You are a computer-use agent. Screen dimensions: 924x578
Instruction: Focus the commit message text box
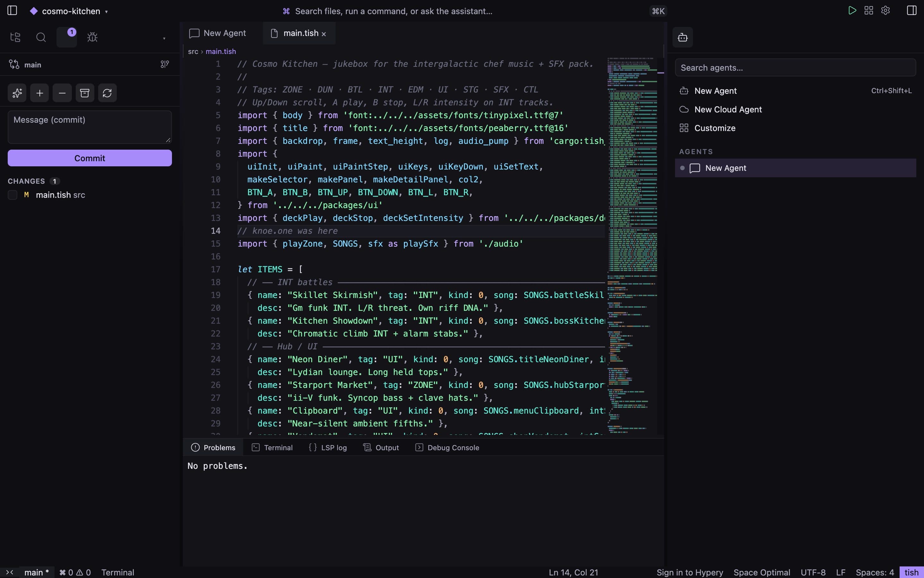90,127
